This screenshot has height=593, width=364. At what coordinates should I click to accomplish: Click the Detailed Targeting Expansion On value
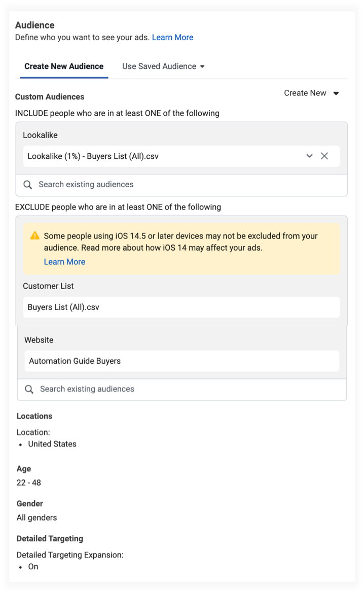[33, 567]
